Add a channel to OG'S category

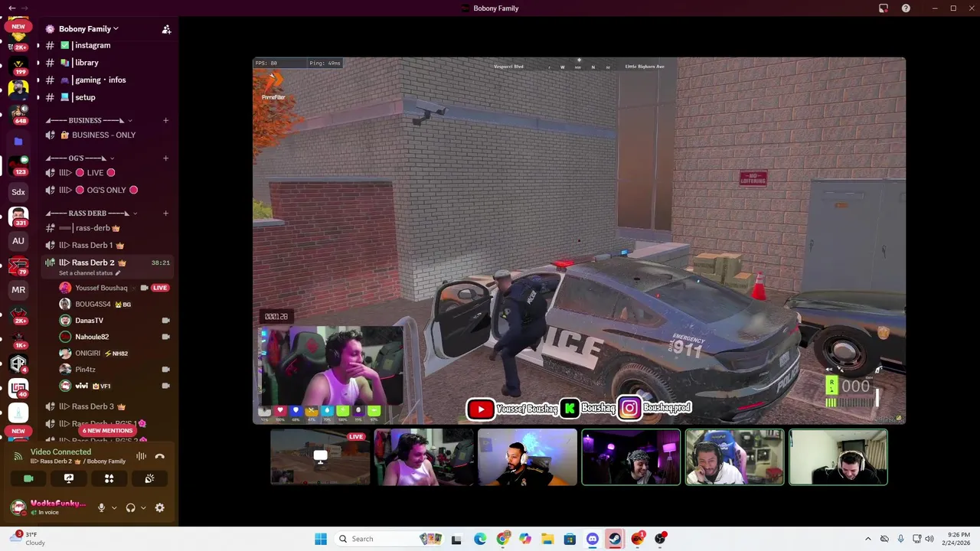165,158
